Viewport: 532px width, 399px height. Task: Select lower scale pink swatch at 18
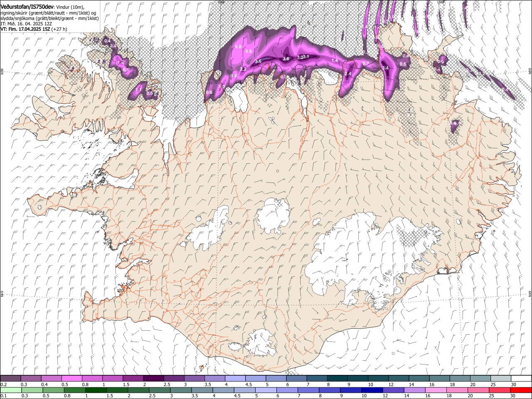coord(456,390)
